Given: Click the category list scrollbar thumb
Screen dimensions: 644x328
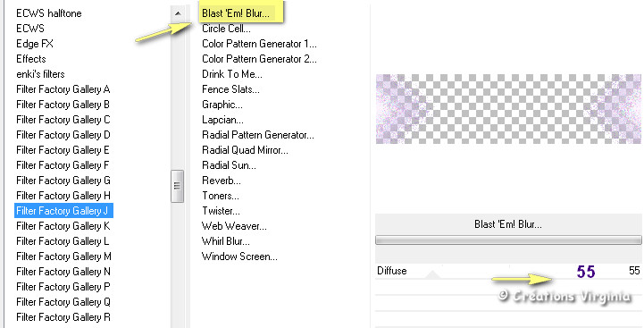Looking at the screenshot, I should point(178,186).
